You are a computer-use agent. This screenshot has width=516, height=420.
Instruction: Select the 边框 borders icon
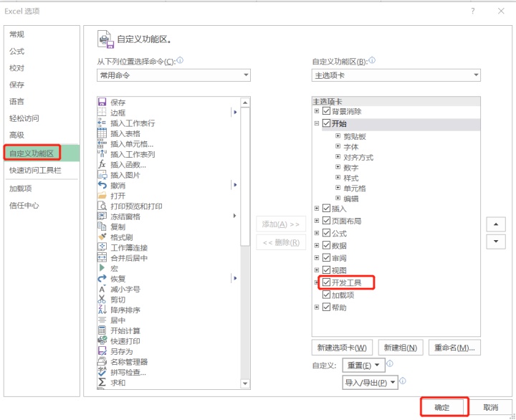102,113
